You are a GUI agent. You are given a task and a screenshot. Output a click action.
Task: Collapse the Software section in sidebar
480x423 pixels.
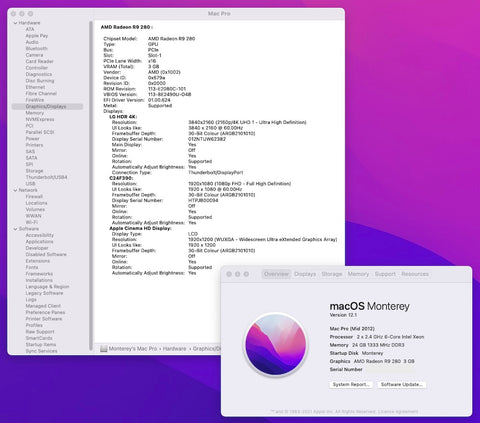(x=15, y=229)
